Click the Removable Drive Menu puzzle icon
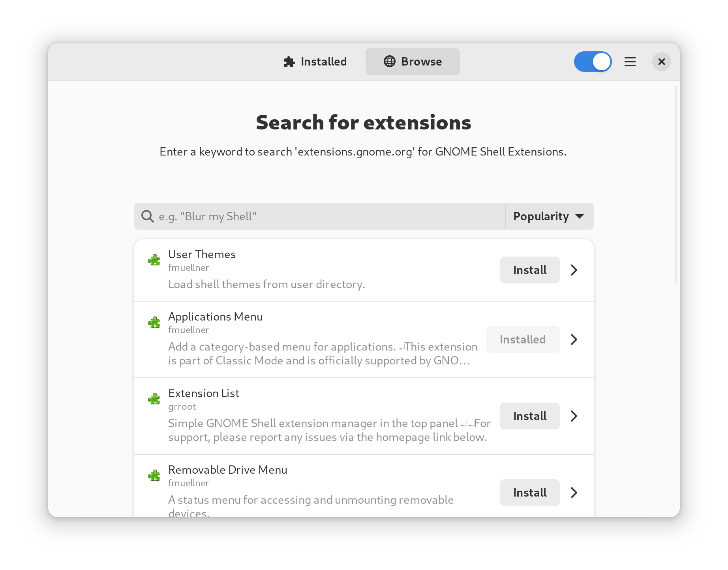This screenshot has width=728, height=570. (154, 475)
